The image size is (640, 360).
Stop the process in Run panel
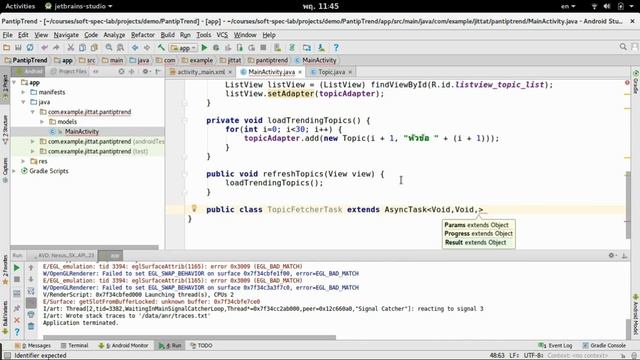(17, 280)
